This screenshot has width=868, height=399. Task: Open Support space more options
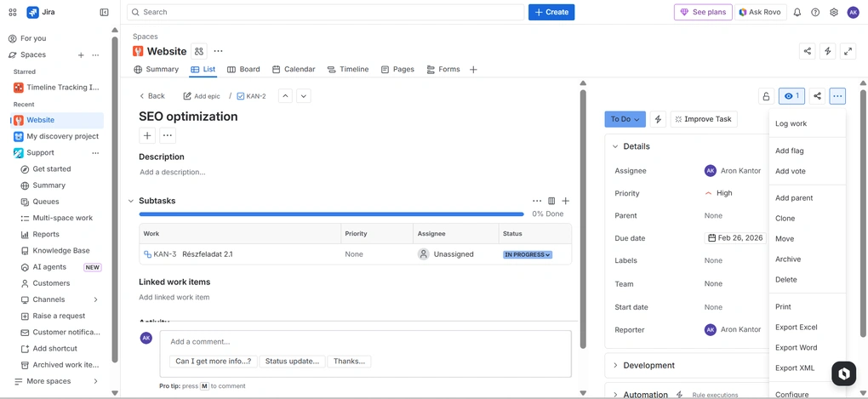(x=95, y=153)
